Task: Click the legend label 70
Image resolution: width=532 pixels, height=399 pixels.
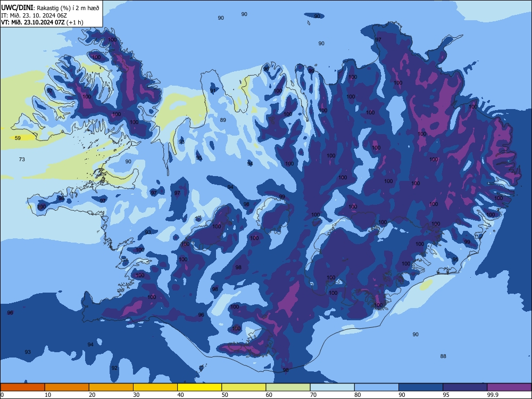Action: click(313, 395)
